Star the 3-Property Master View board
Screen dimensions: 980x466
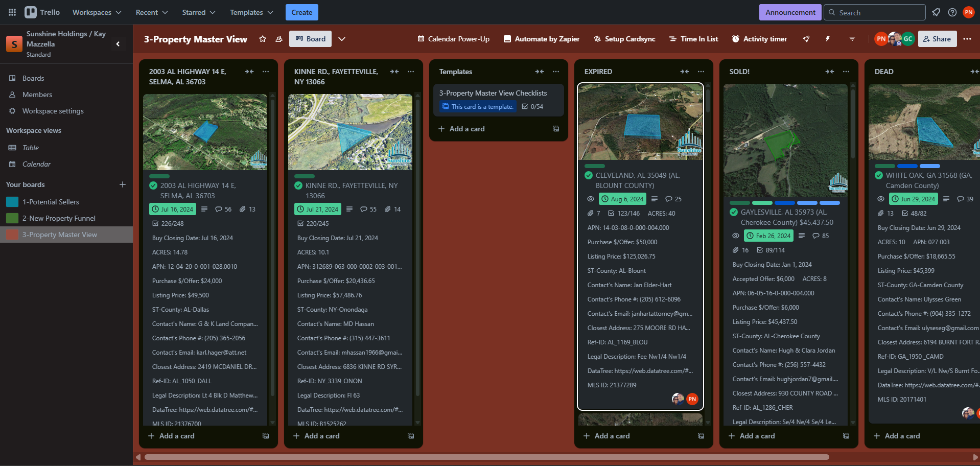(x=263, y=39)
